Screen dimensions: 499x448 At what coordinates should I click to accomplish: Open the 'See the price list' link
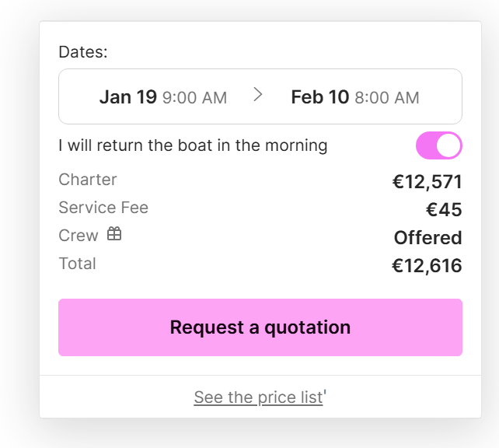tap(258, 397)
